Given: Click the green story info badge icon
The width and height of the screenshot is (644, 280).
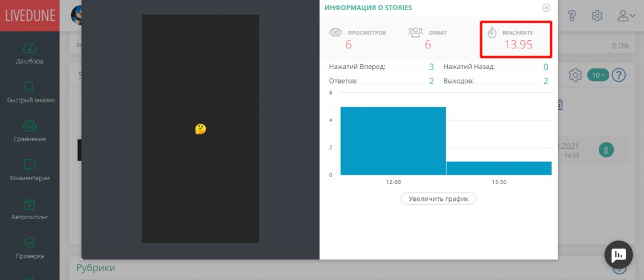Looking at the screenshot, I should (606, 149).
